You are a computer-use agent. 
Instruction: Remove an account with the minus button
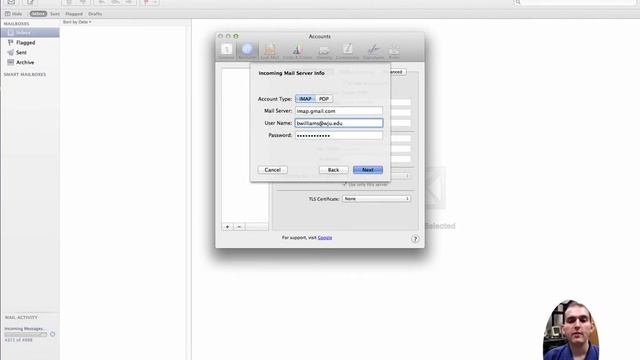[240, 227]
